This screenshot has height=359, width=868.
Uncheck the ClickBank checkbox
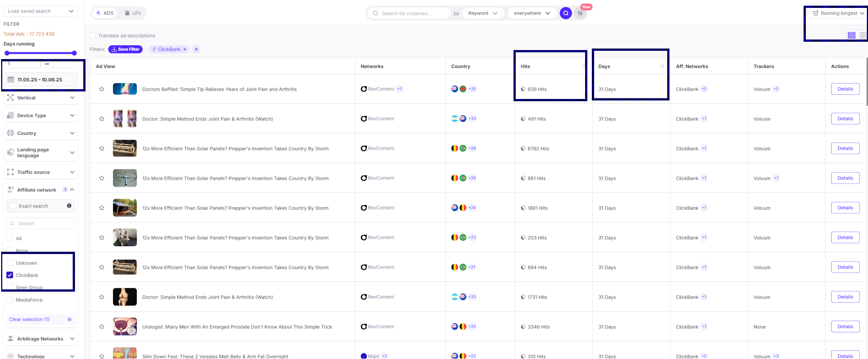click(10, 275)
